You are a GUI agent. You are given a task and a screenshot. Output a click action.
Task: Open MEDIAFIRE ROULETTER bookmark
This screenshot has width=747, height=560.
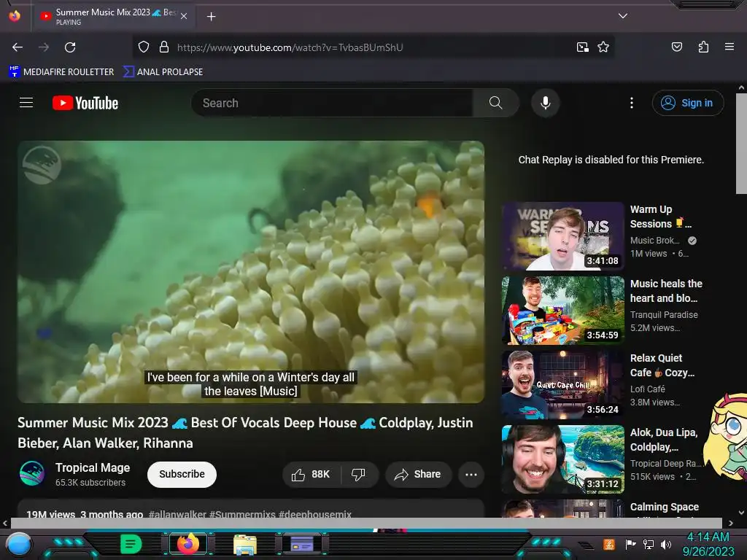pos(61,72)
